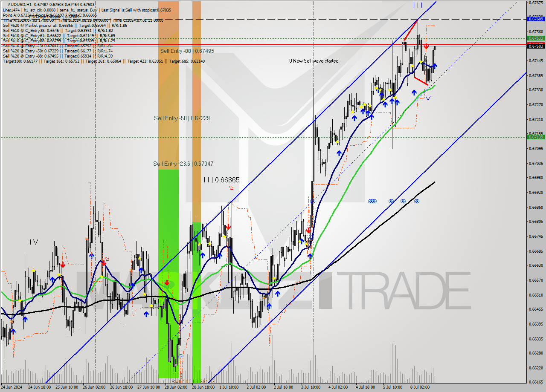This screenshot has height=392, width=546.
Task: Click the '3 Jul 10:00' time axis label
Action: pyautogui.click(x=311, y=387)
